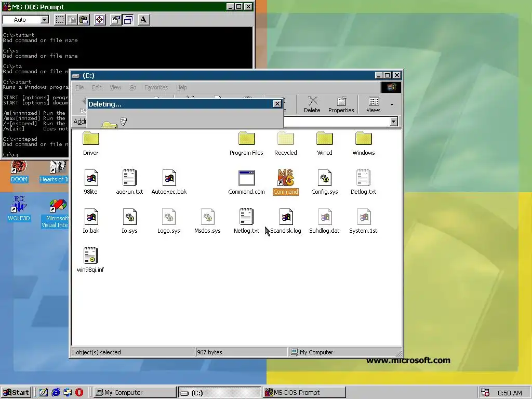Viewport: 532px width, 399px height.
Task: Open Properties icon in MS-DOS Prompt toolbar
Action: [x=115, y=20]
